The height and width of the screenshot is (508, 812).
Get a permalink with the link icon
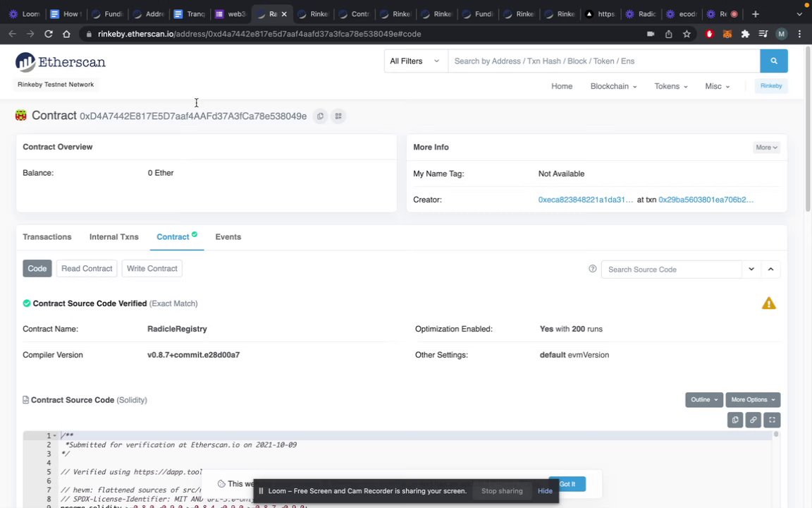(x=753, y=420)
